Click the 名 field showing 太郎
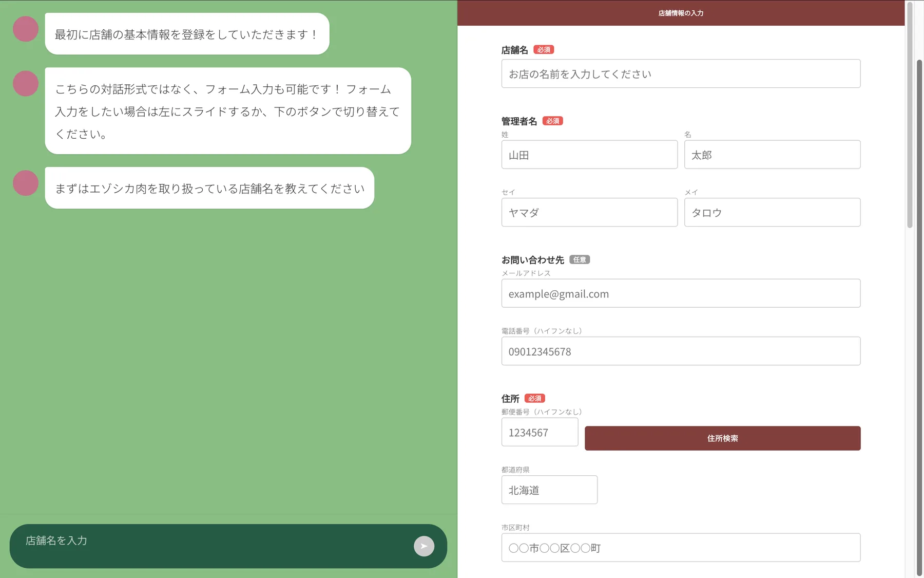Image resolution: width=924 pixels, height=578 pixels. 772,155
